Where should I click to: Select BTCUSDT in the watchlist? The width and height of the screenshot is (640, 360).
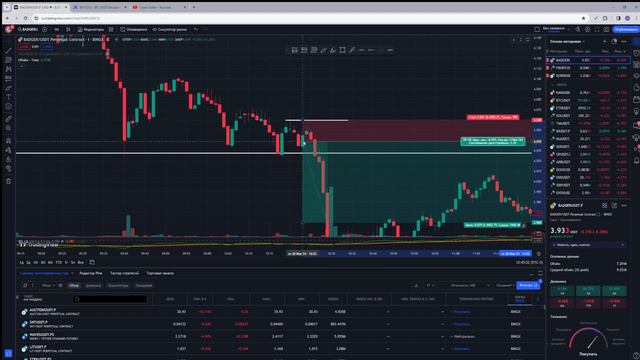(x=589, y=100)
